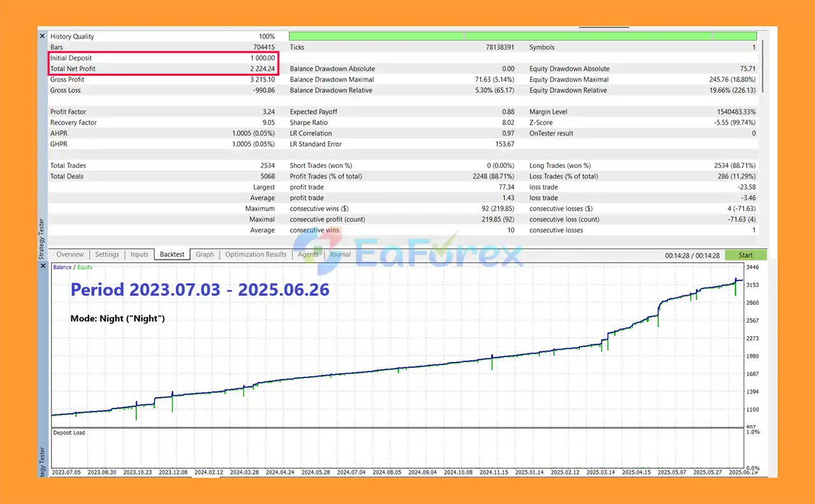This screenshot has width=815, height=504.
Task: Click the LR Standard Error value 153.67
Action: click(x=504, y=144)
